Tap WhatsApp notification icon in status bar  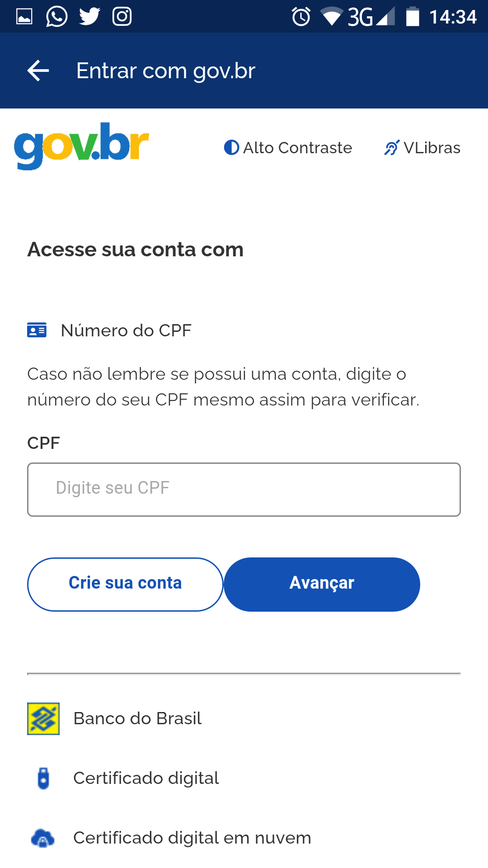pyautogui.click(x=57, y=17)
